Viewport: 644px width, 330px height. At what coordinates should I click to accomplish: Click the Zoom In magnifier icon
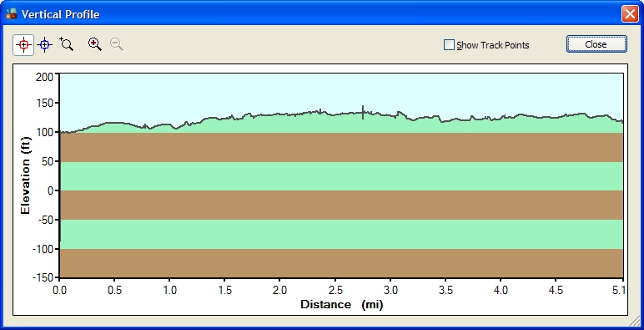click(x=95, y=44)
